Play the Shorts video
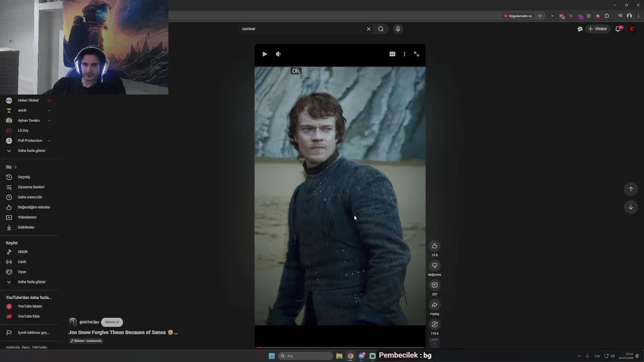The height and width of the screenshot is (362, 644). 265,54
